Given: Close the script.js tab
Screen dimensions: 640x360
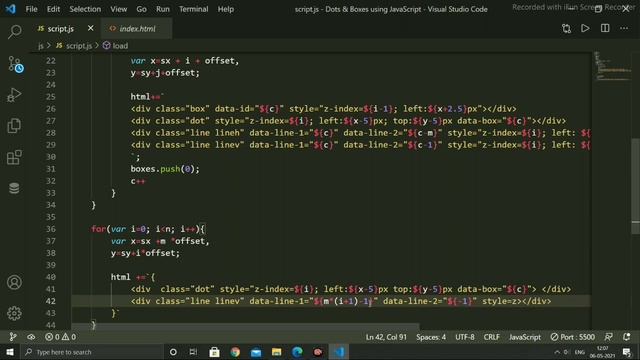Looking at the screenshot, I should [x=91, y=28].
